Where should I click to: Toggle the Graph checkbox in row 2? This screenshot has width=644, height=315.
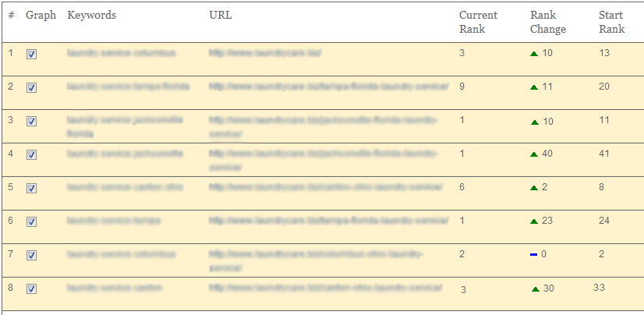[32, 88]
